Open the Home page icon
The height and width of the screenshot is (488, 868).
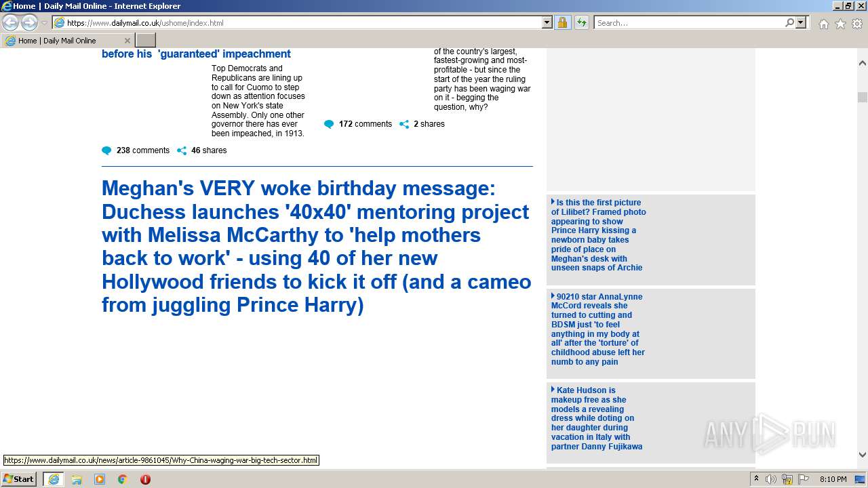823,24
